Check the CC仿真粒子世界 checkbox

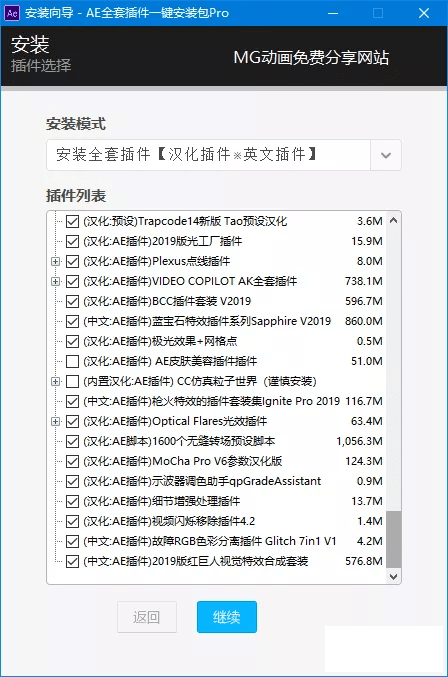click(x=72, y=381)
